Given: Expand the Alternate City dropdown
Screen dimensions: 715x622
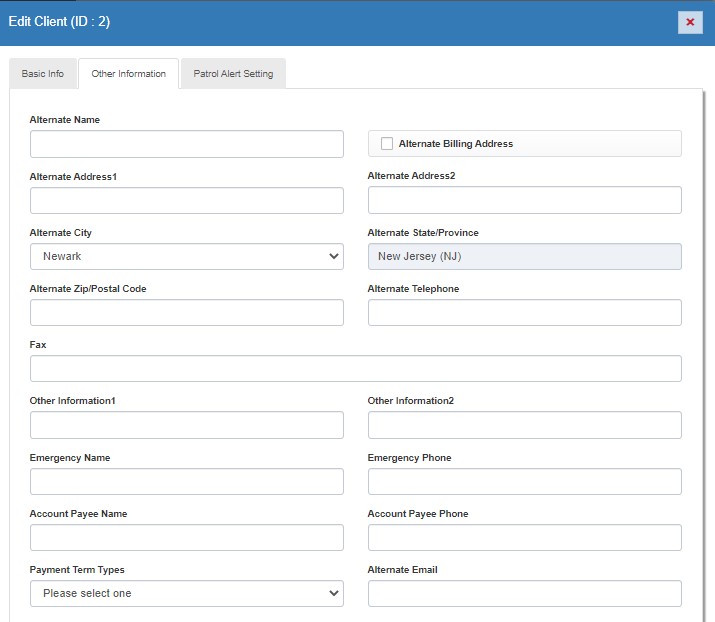Looking at the screenshot, I should (186, 257).
